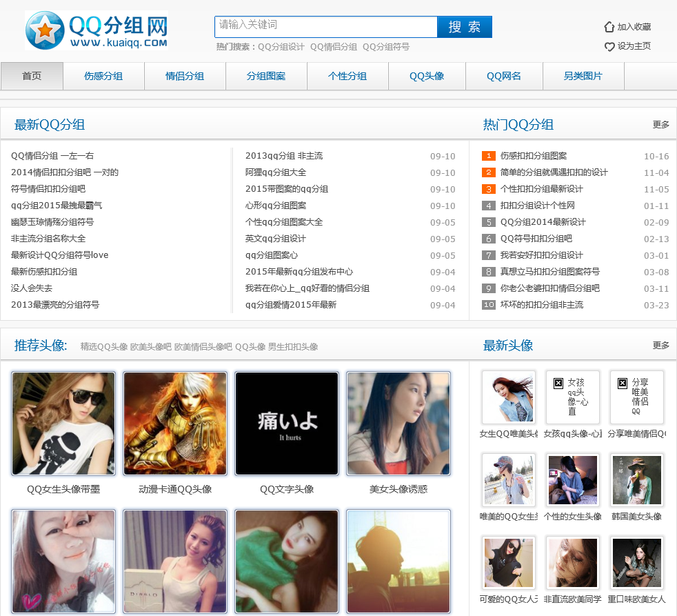The image size is (677, 616).
Task: Click caption 唯美的QQ女生
Action: click(x=509, y=517)
